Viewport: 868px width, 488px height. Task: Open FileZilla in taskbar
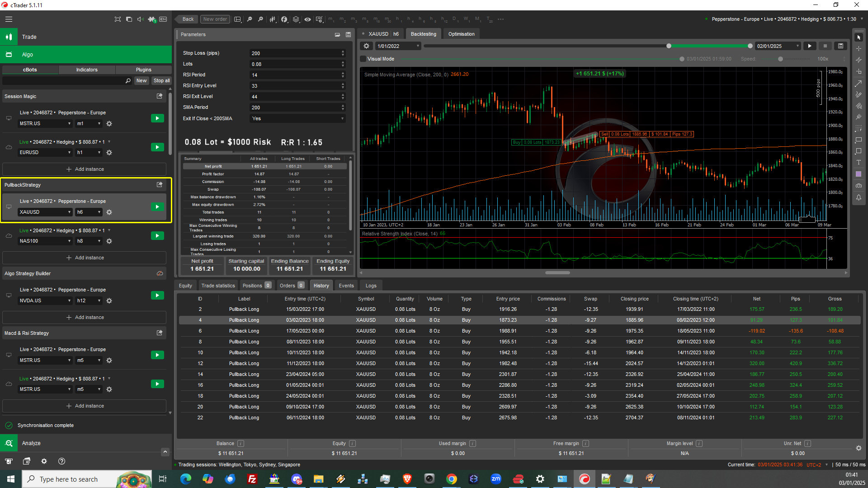(x=252, y=479)
